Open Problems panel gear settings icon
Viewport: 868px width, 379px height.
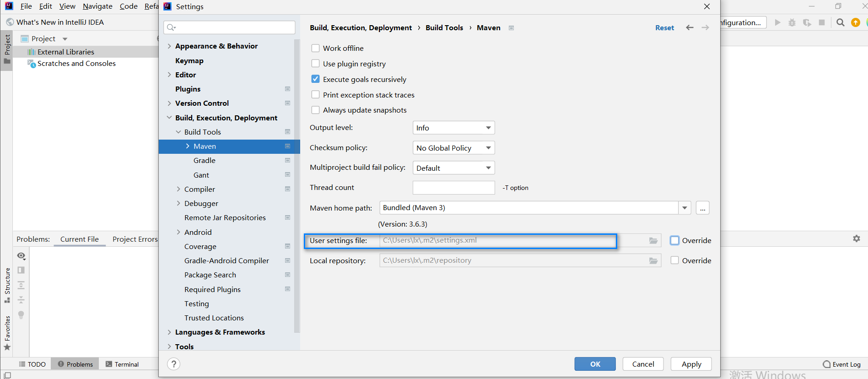coord(857,238)
